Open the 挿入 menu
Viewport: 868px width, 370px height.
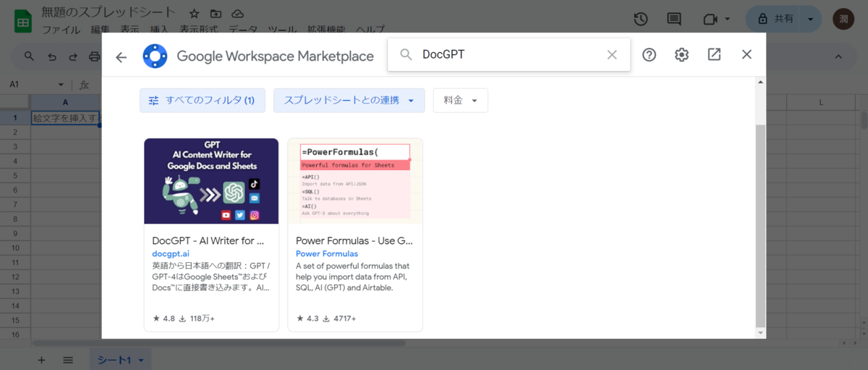point(159,30)
